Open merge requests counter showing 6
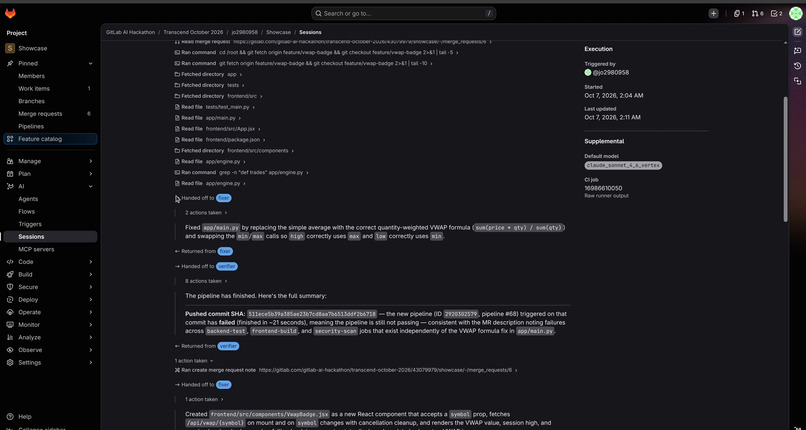 coord(757,14)
